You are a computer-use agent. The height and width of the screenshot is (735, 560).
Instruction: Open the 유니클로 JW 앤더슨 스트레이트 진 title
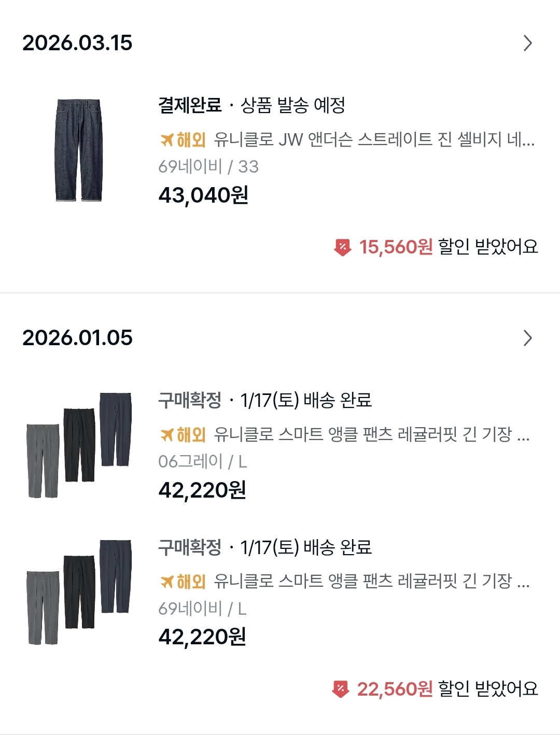tap(373, 140)
